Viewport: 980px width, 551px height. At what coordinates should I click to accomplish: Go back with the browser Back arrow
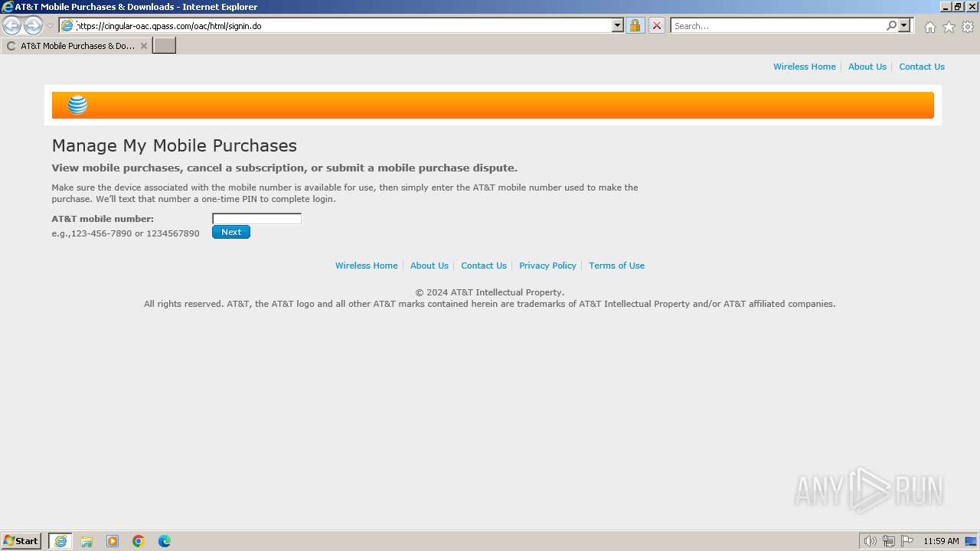coord(11,26)
